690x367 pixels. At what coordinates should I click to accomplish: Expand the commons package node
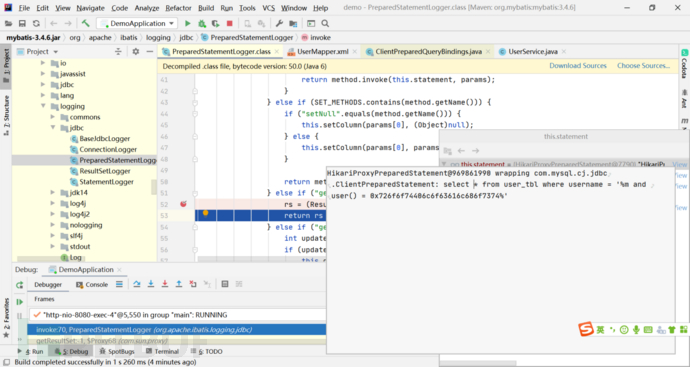click(52, 117)
